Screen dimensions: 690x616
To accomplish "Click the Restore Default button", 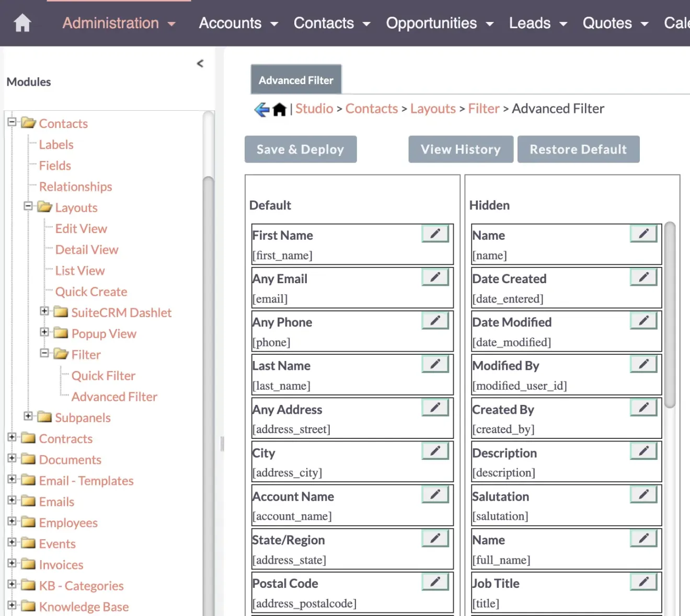I will [x=578, y=149].
